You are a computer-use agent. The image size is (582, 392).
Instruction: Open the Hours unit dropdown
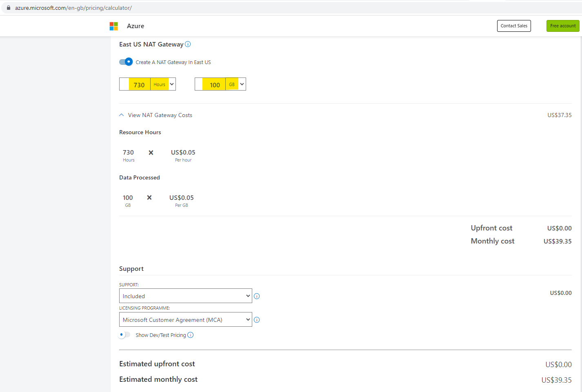pos(163,84)
